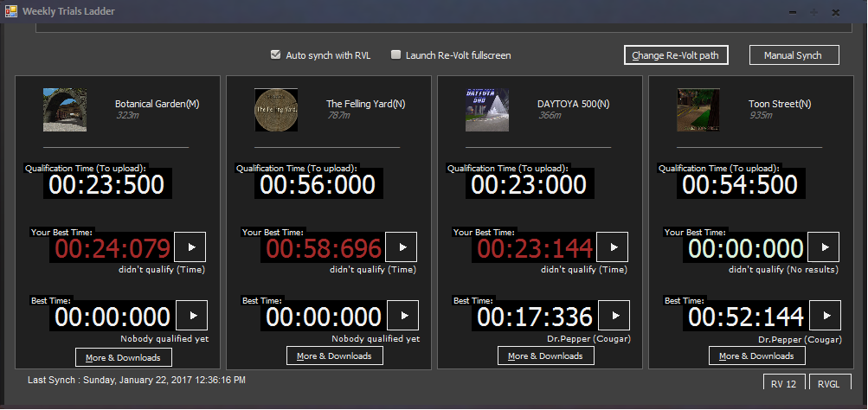Screen dimensions: 868x410
Task: Click the 00:54:500 qualification time
Action: [x=740, y=185]
